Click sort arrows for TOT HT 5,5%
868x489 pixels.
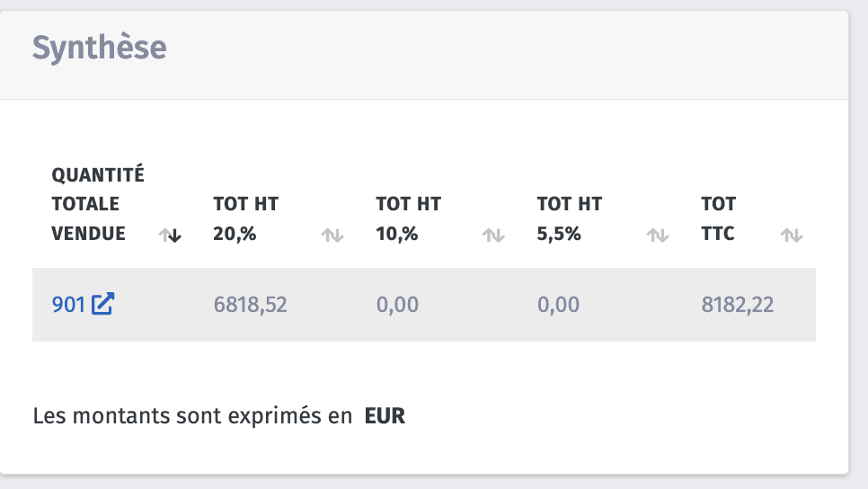pos(658,236)
